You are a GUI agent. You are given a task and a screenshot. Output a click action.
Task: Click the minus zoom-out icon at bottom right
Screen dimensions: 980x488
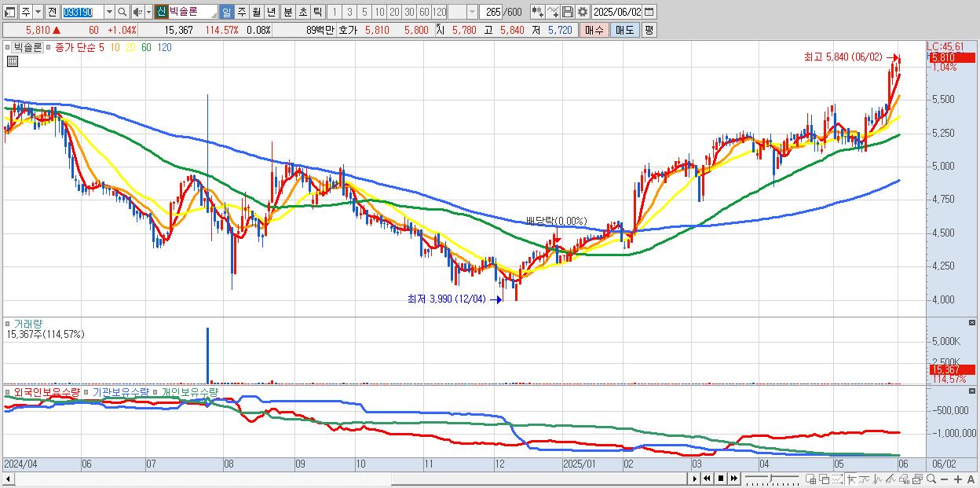(x=945, y=479)
